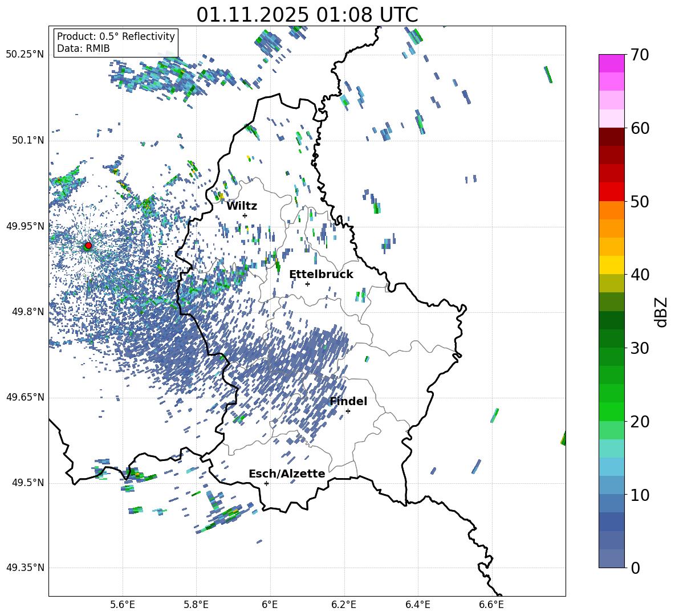Click the Product: 0.5° Reflectivity text

(116, 36)
